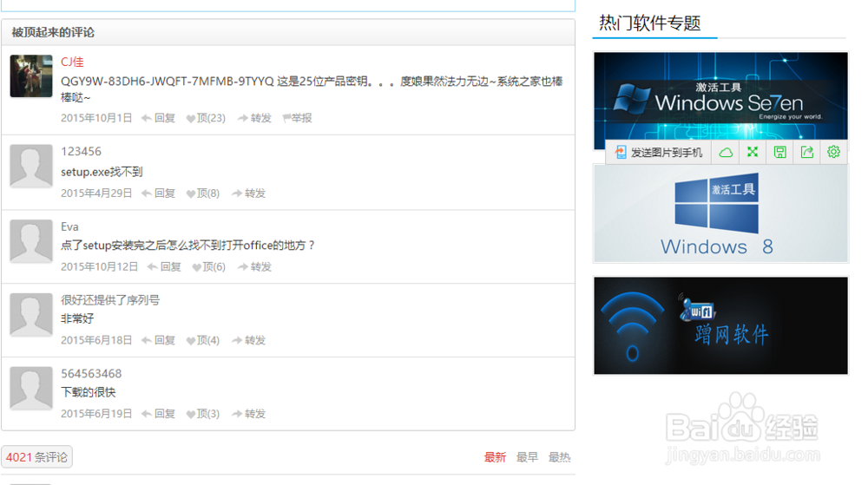Upvote CJ佳's comment 顶(23)
The image size is (868, 485).
[x=206, y=118]
